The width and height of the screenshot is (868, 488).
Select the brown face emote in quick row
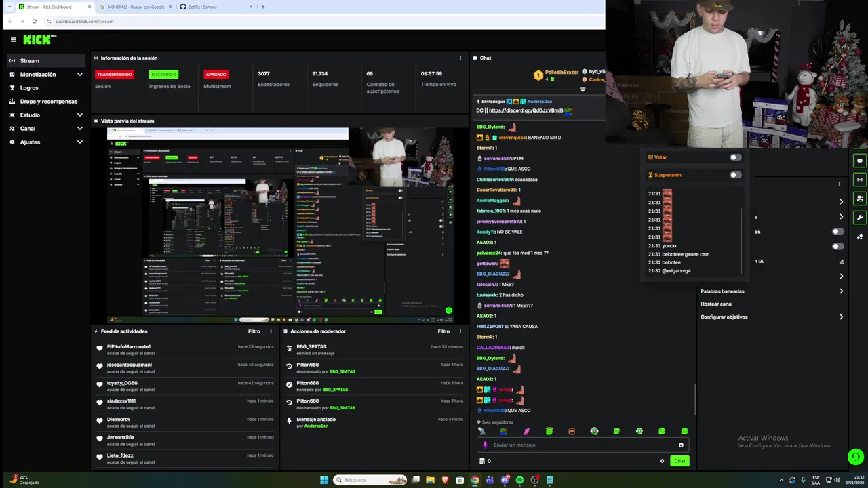(x=572, y=431)
